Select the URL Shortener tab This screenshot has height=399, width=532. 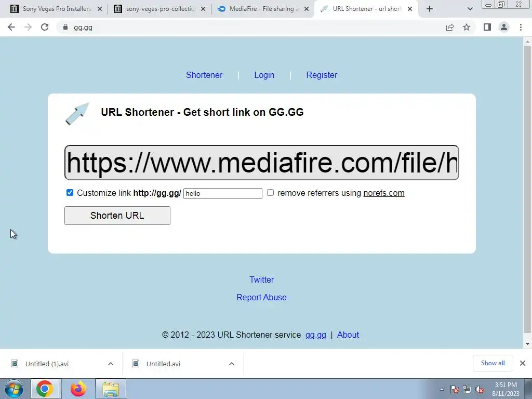coord(366,9)
